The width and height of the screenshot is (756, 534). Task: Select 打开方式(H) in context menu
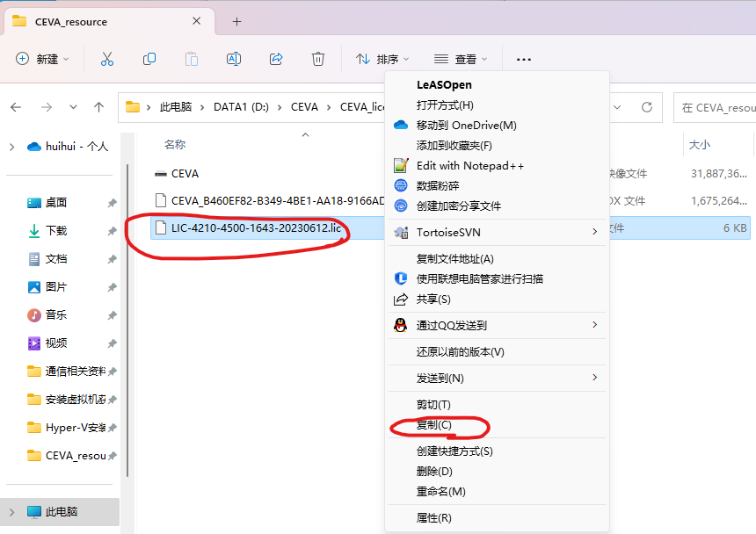click(x=497, y=105)
